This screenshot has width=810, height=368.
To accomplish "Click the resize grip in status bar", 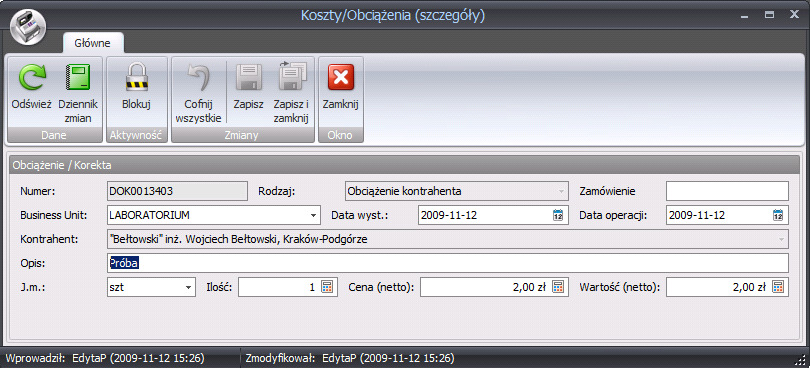I will click(802, 360).
